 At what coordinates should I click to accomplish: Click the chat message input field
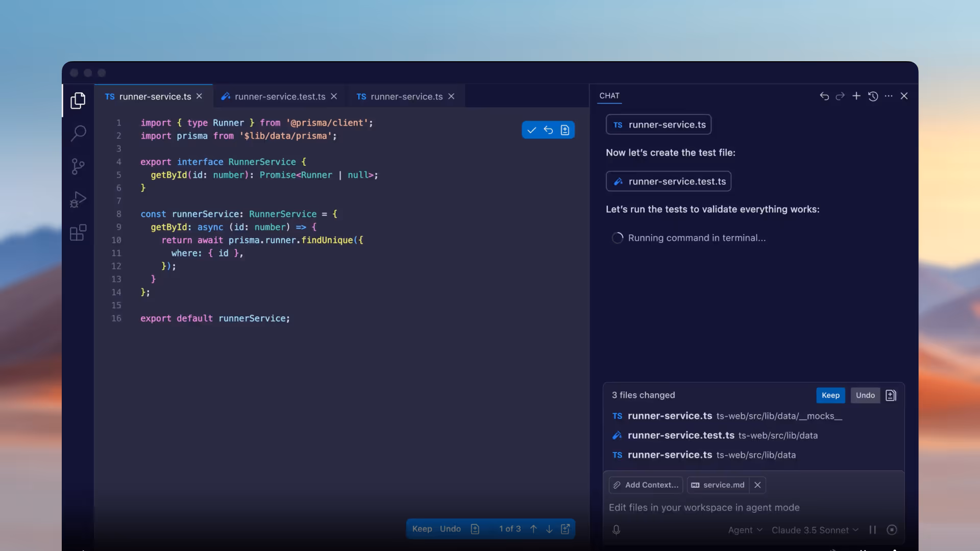(x=715, y=508)
